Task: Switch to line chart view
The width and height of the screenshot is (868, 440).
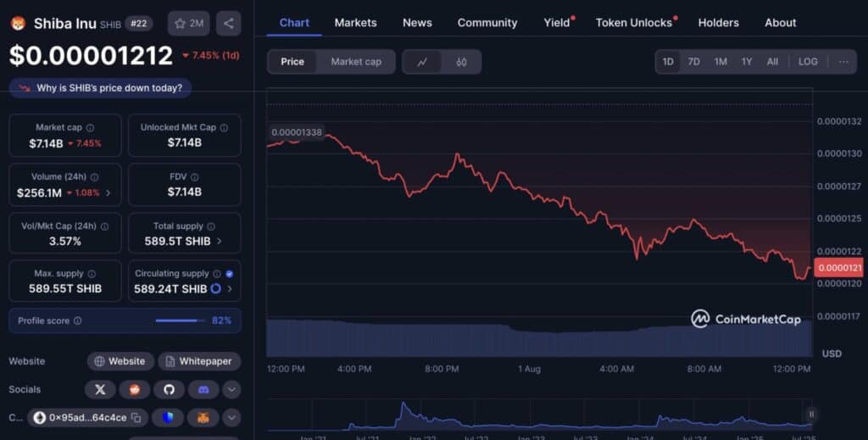Action: coord(422,62)
